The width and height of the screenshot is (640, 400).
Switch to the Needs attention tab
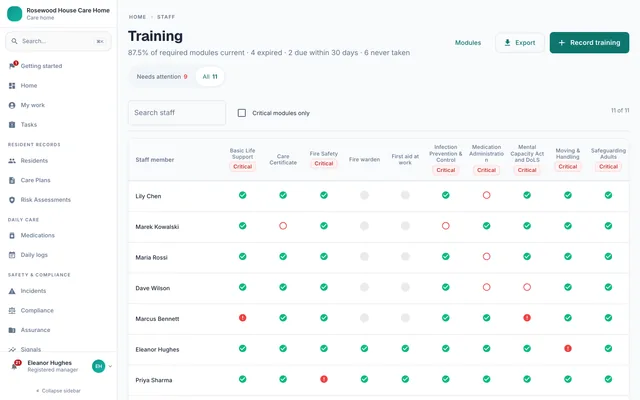click(x=162, y=77)
